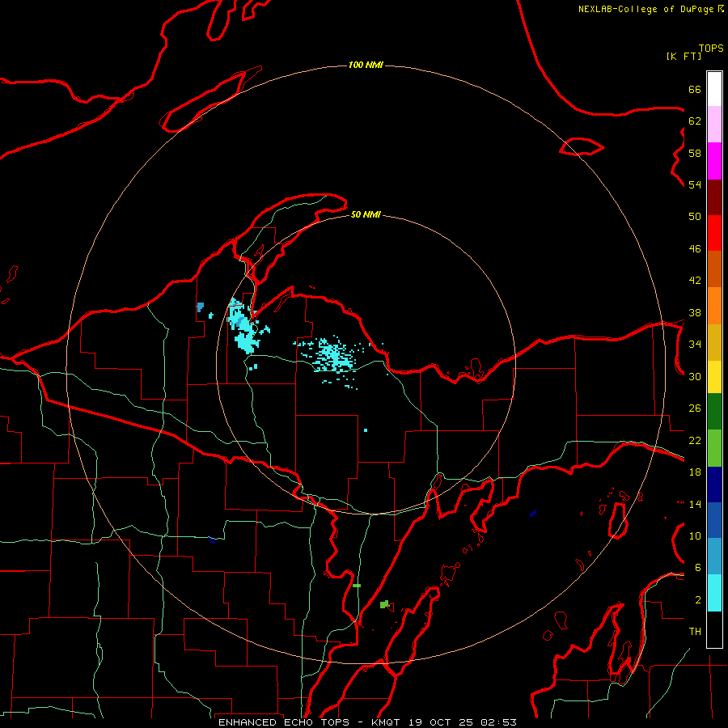Click legend value 34
This screenshot has height=728, width=728.
coord(695,345)
